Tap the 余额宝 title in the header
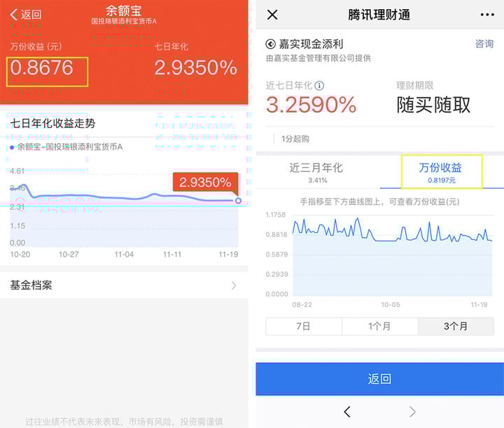The image size is (504, 428). [x=124, y=10]
